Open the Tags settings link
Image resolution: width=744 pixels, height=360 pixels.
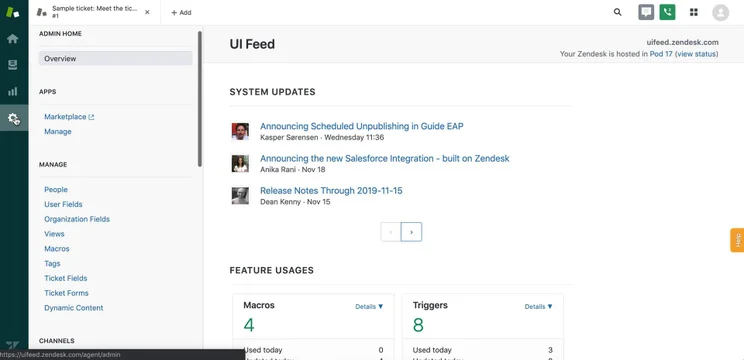tap(52, 263)
